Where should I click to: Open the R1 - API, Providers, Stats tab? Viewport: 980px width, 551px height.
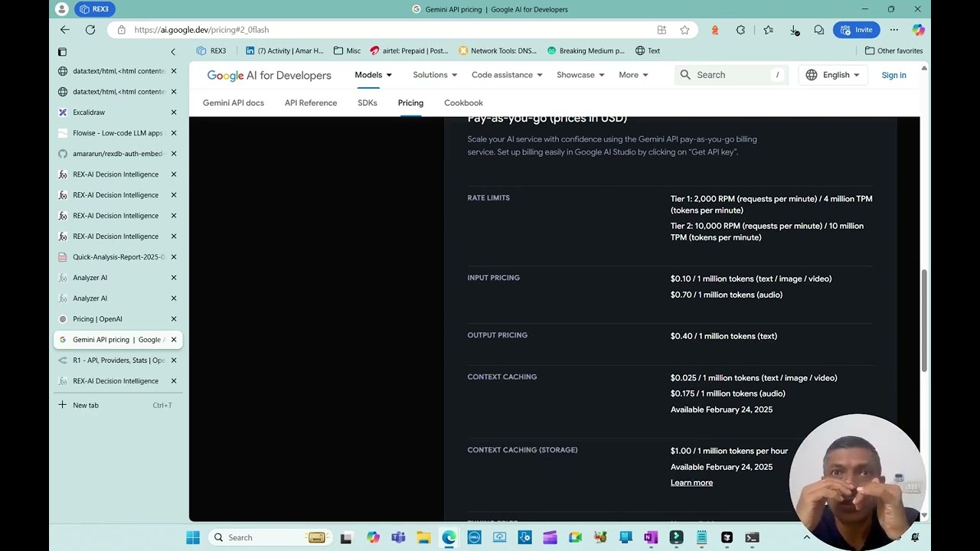pyautogui.click(x=112, y=360)
